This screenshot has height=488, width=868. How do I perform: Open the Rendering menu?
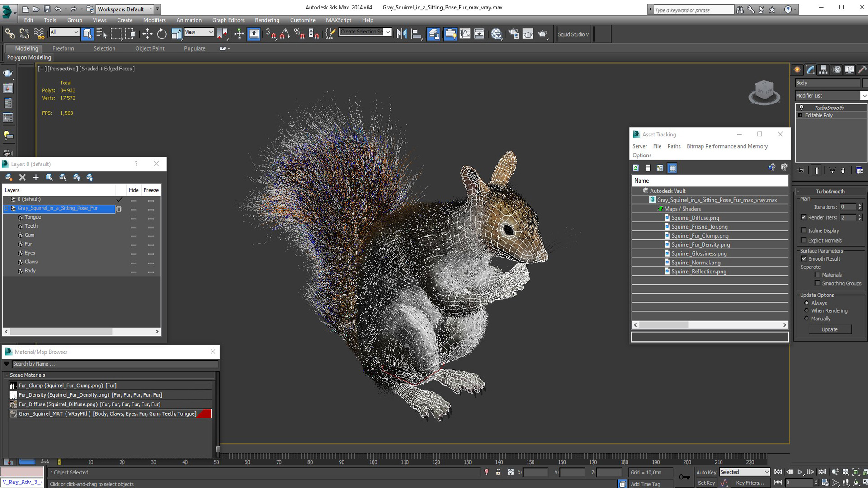click(267, 20)
